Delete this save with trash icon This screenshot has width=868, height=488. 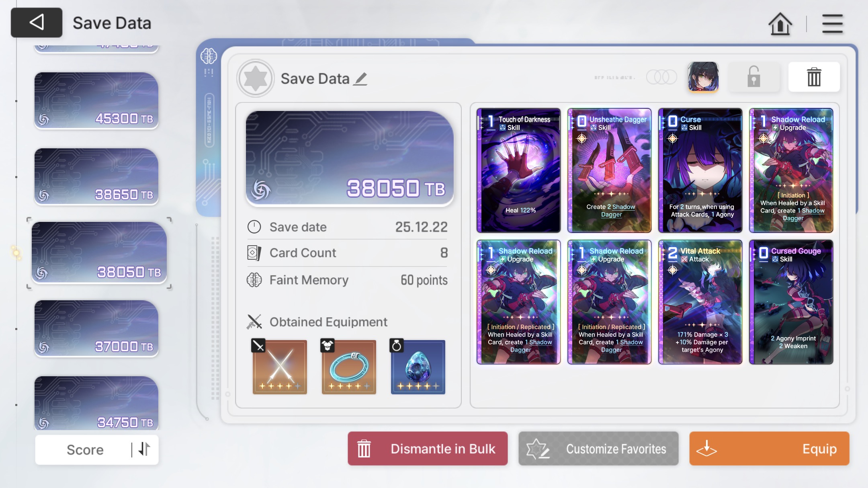tap(814, 77)
